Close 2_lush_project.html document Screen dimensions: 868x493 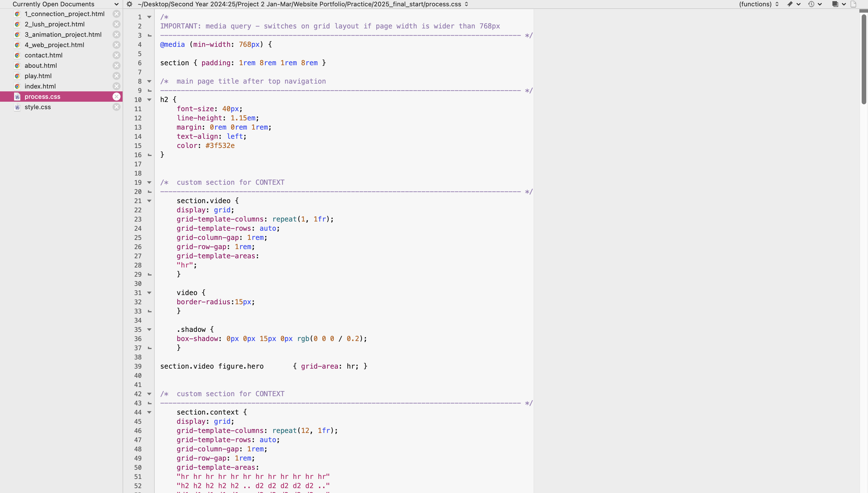click(x=116, y=24)
